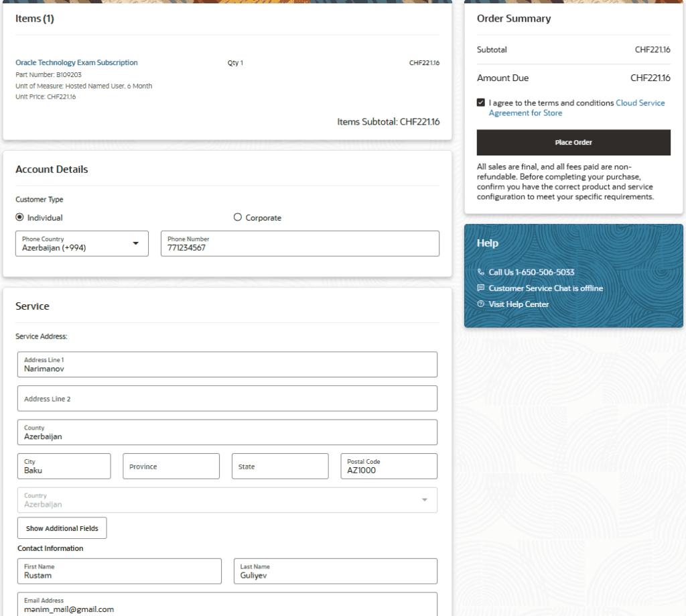
Task: Select the Corporate customer type
Action: [x=237, y=218]
